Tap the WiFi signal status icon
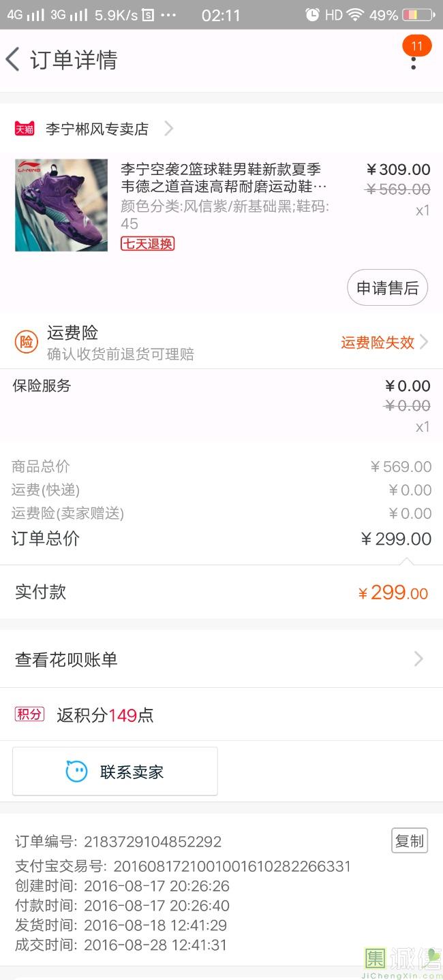The height and width of the screenshot is (980, 443). click(355, 15)
